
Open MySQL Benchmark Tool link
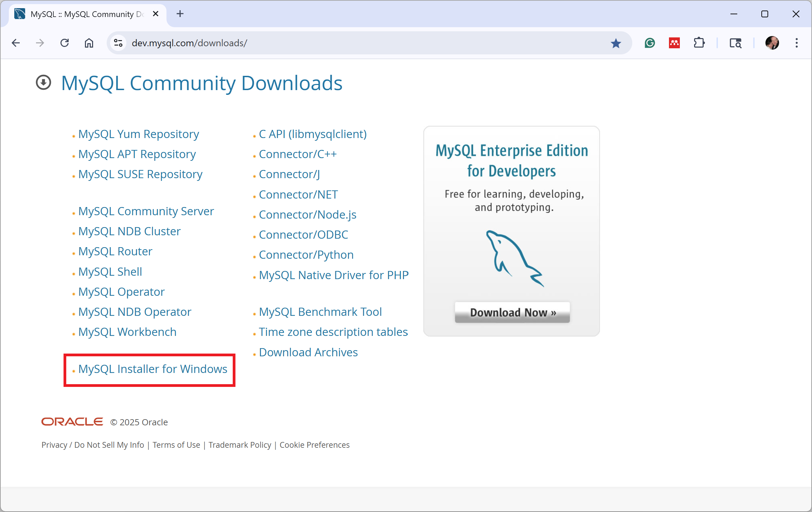(x=320, y=312)
